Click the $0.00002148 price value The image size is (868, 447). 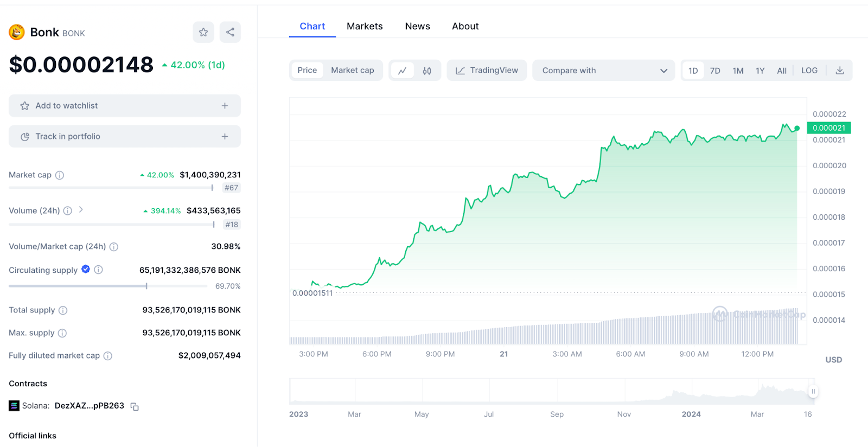click(81, 65)
